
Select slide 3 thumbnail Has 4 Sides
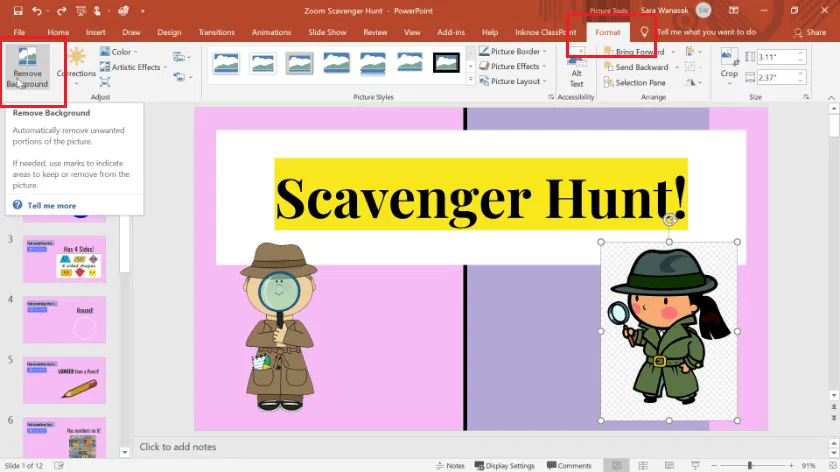pos(64,259)
